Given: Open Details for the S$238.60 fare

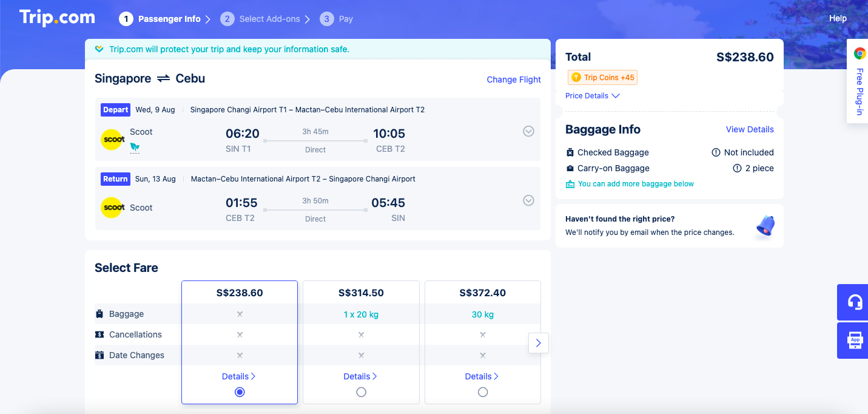Looking at the screenshot, I should click(239, 376).
